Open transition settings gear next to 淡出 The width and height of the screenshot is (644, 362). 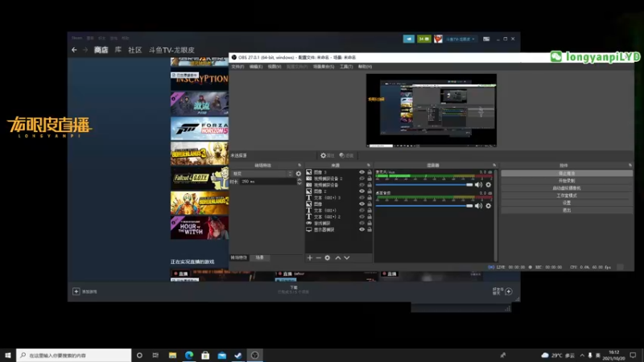(x=299, y=174)
